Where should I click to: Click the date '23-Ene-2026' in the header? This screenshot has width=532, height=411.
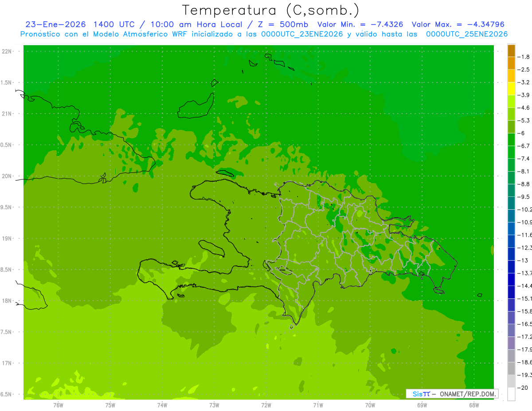click(x=55, y=24)
